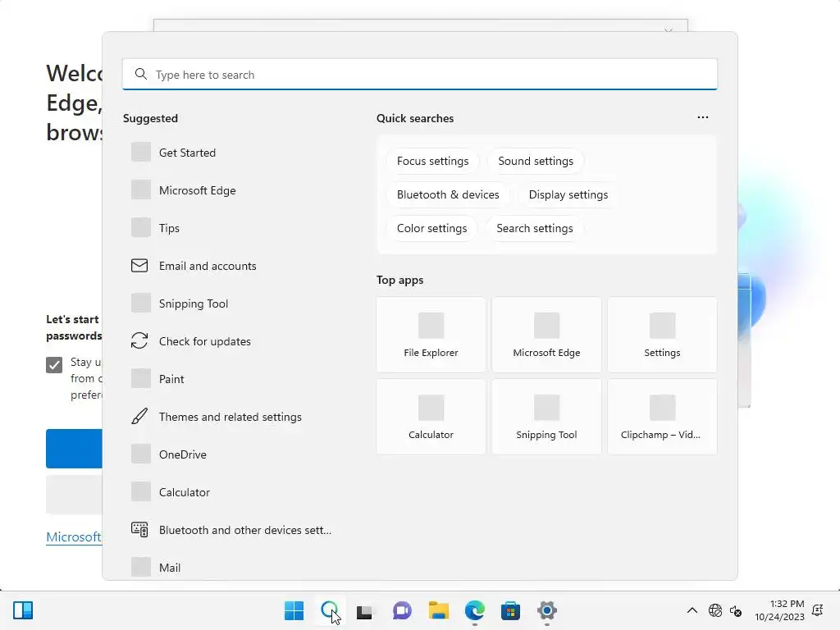Open Widgets from the taskbar

23,610
